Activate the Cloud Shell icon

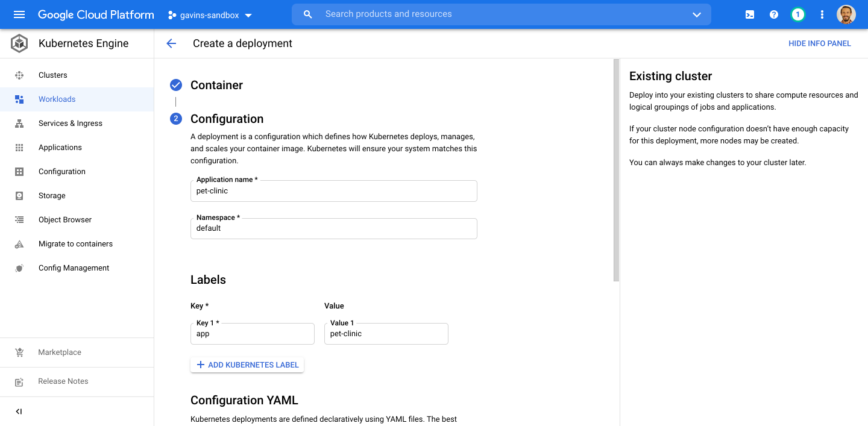(x=749, y=14)
